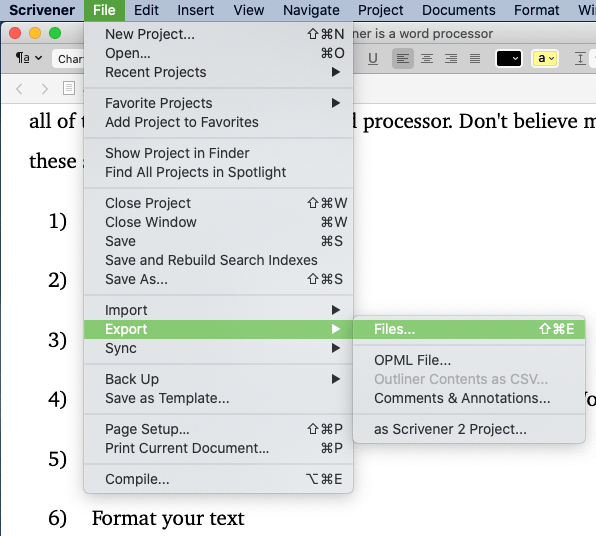Choose Close Project
Viewport: 596px width, 536px height.
(219, 203)
